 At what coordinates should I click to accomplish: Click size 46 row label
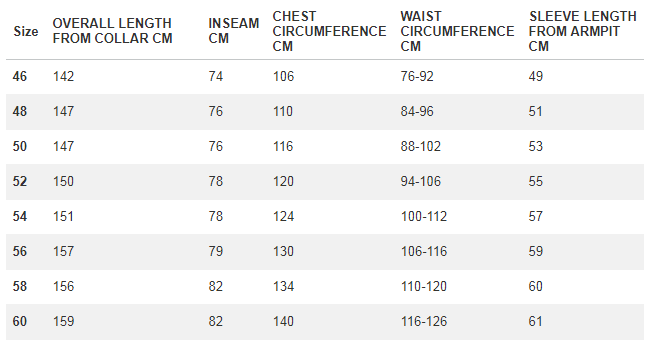pos(19,77)
